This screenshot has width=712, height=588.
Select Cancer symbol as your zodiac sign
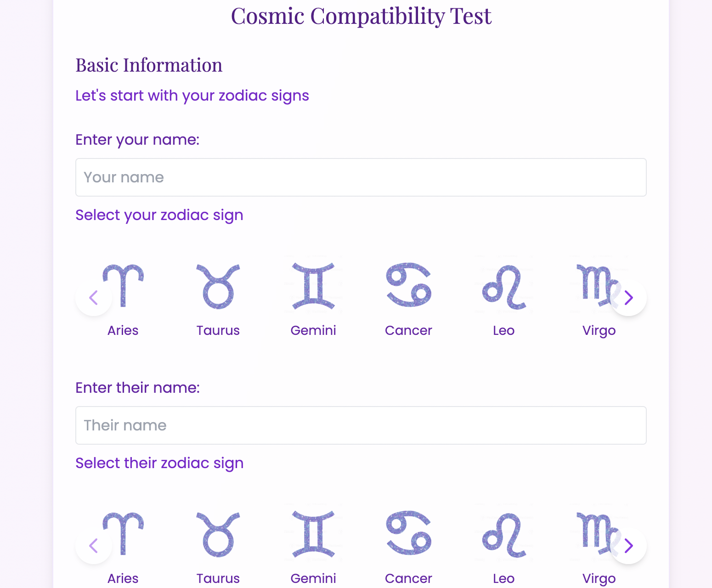[409, 285]
